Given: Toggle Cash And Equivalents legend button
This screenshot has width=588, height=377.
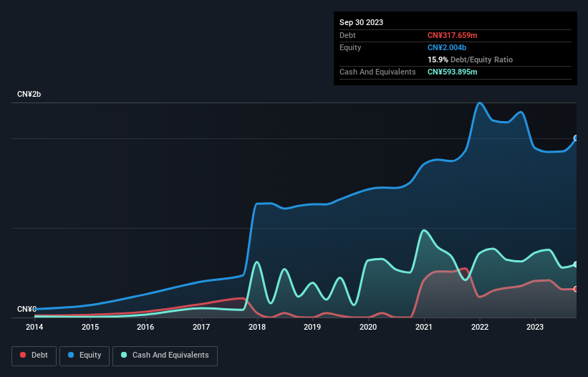Looking at the screenshot, I should tap(165, 355).
